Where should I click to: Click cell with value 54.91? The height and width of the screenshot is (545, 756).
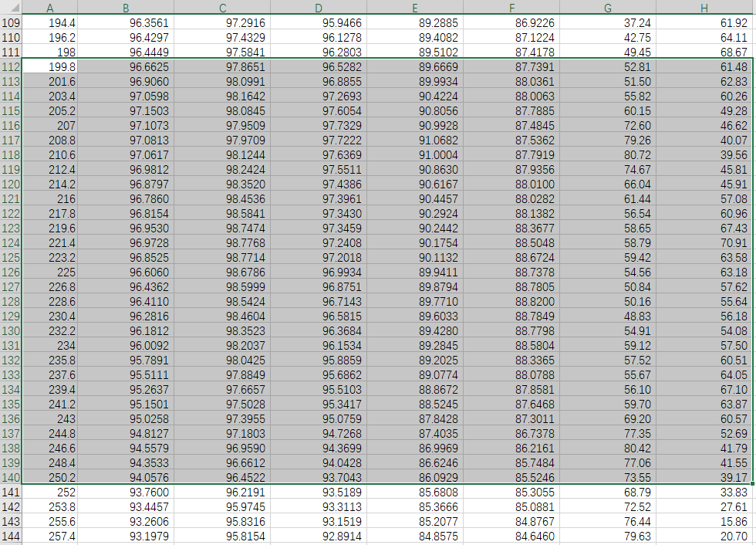(x=608, y=331)
